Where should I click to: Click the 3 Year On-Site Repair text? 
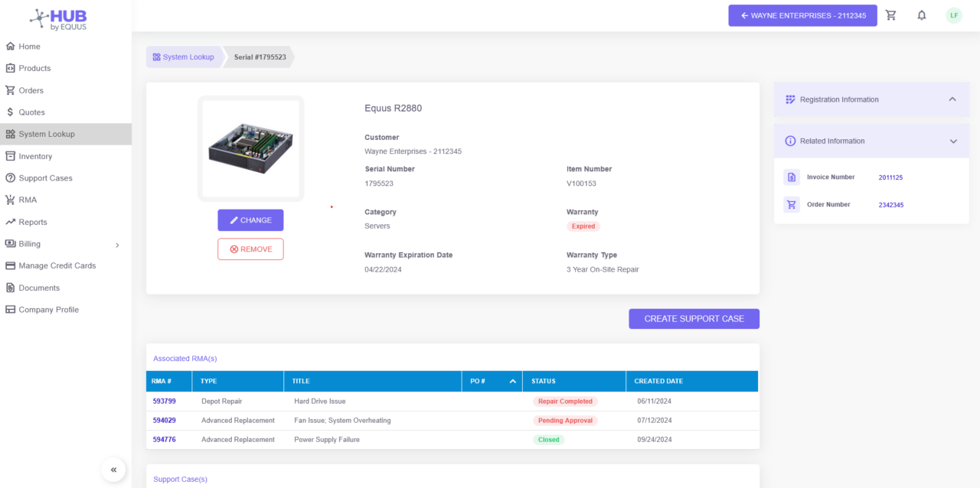pyautogui.click(x=603, y=269)
